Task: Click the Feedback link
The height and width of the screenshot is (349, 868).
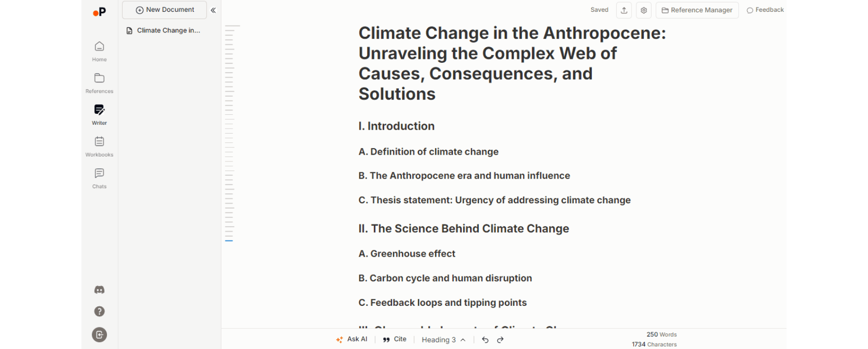Action: pyautogui.click(x=765, y=10)
